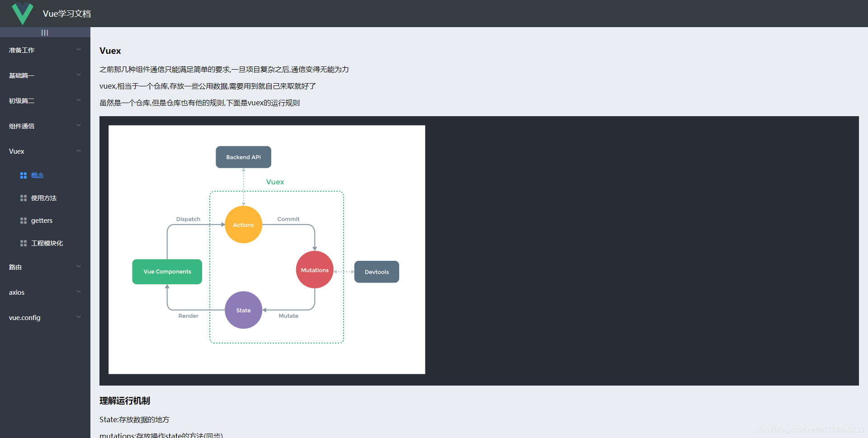Click the line starting State:存放数据的地方
The image size is (868, 438).
point(134,419)
